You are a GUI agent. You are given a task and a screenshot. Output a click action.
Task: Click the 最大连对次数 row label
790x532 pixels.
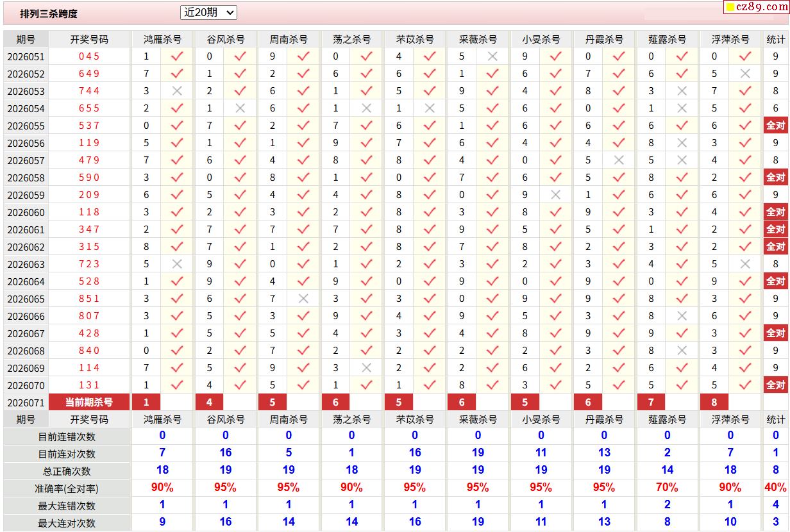(x=67, y=523)
